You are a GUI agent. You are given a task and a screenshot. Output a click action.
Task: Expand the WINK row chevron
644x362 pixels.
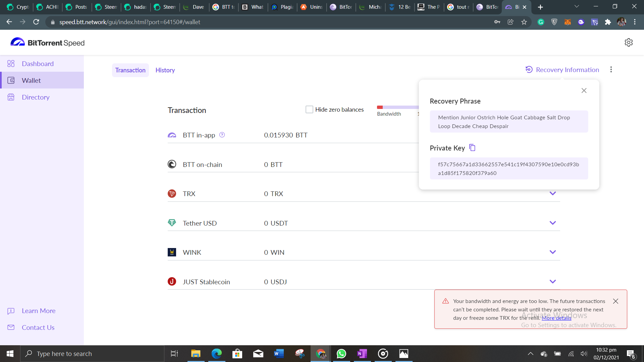coord(553,252)
